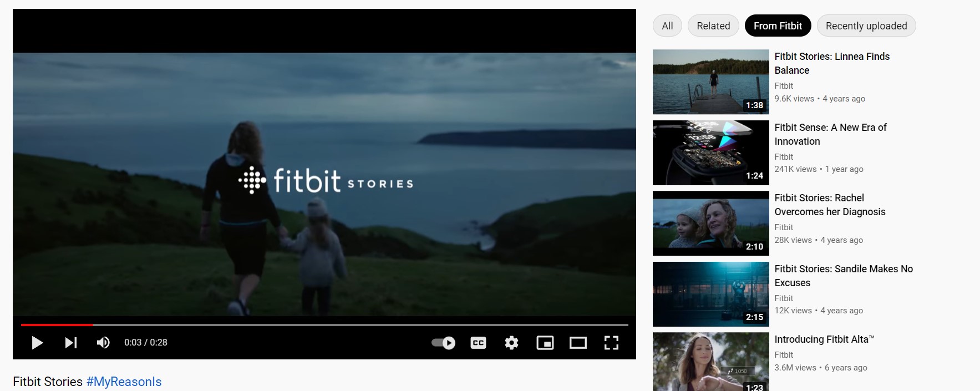Click the '12K views • 4 years ago' text

[819, 311]
